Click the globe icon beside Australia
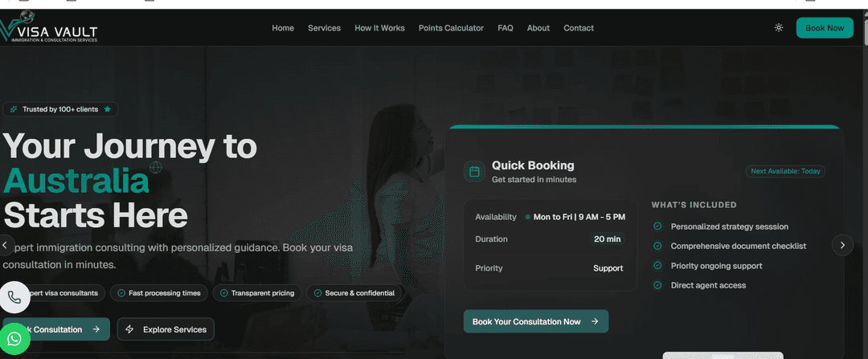Viewport: 868px width, 359px height. 156,166
